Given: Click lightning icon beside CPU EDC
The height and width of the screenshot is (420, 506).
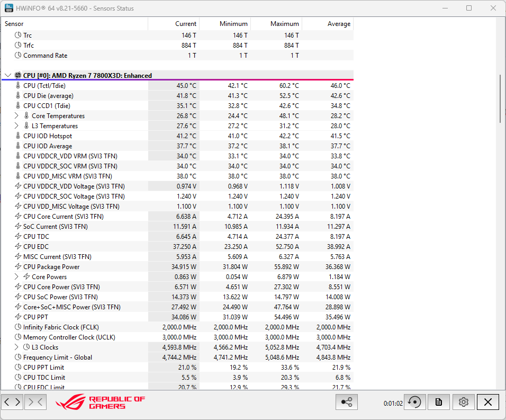Looking at the screenshot, I should click(18, 246).
